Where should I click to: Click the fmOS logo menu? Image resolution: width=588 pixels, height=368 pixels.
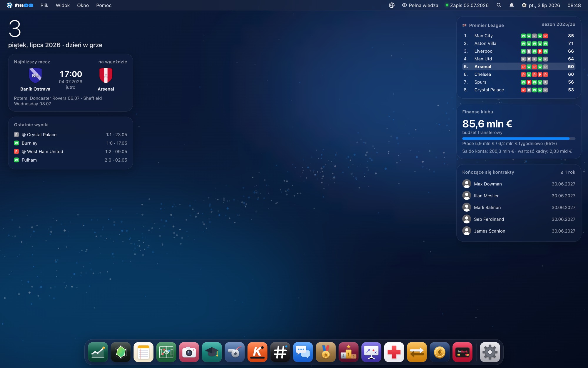20,5
